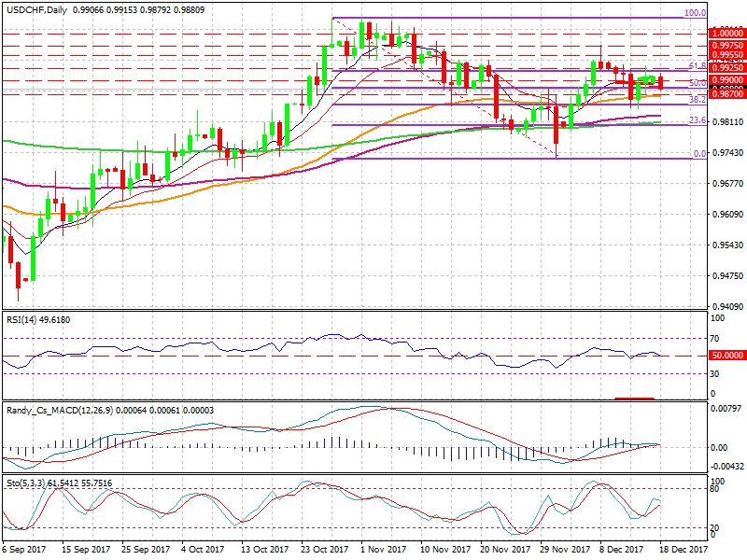Click the Stochastic 80 scale value
Screen dimensions: 747x560
pyautogui.click(x=714, y=489)
